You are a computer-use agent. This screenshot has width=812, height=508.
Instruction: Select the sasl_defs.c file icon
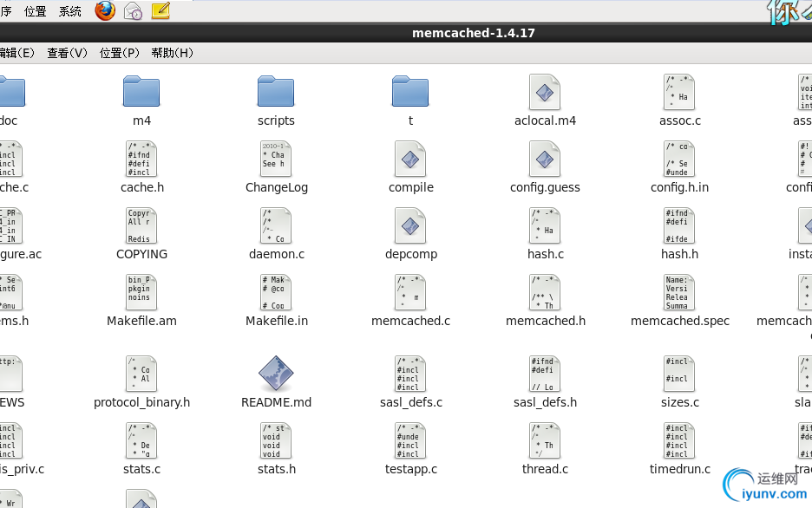pyautogui.click(x=410, y=374)
